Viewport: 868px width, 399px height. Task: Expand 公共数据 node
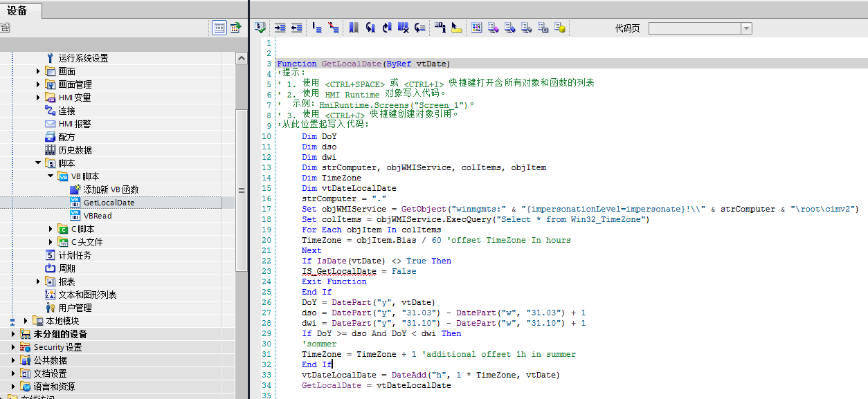(x=13, y=360)
